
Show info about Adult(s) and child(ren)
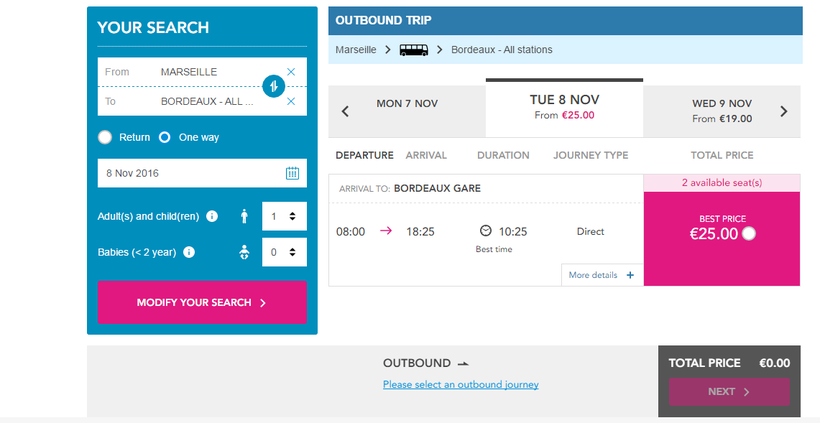coord(212,216)
